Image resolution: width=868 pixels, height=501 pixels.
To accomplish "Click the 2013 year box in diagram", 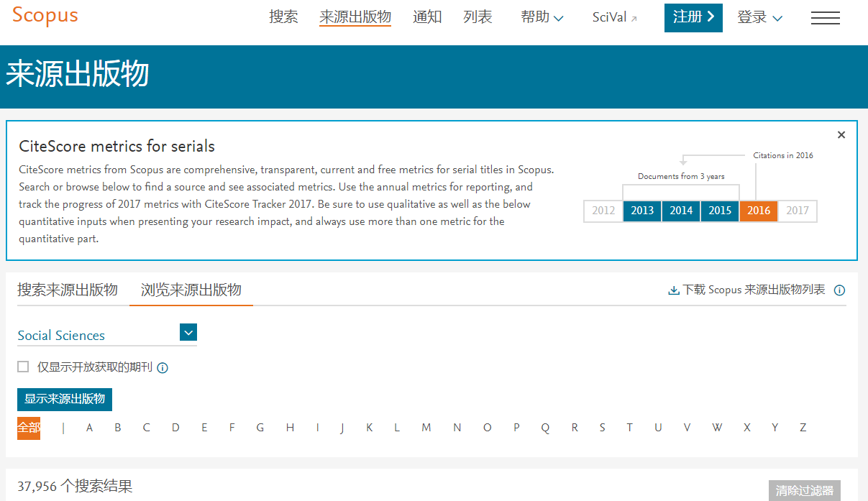I will click(642, 211).
